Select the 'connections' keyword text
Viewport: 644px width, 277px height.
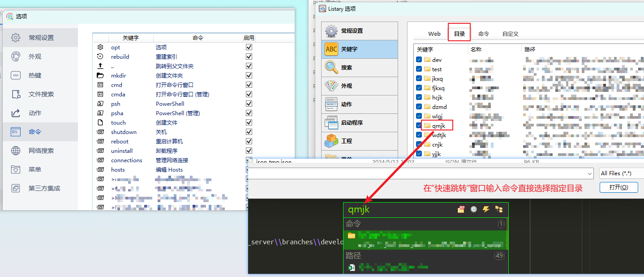(x=127, y=160)
